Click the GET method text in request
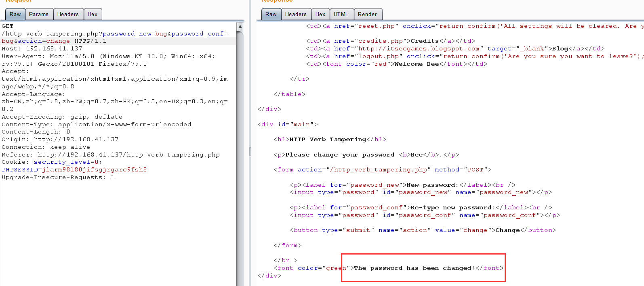The height and width of the screenshot is (286, 644). click(8, 26)
